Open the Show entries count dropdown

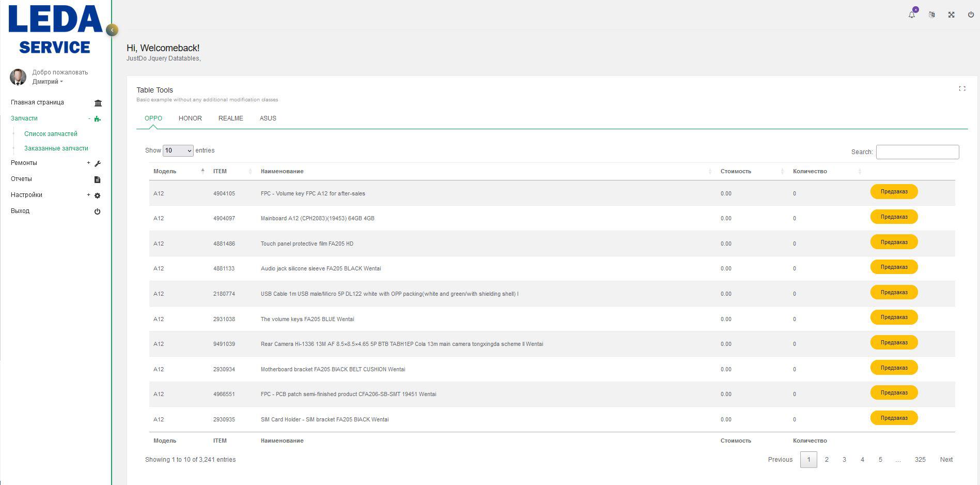178,150
